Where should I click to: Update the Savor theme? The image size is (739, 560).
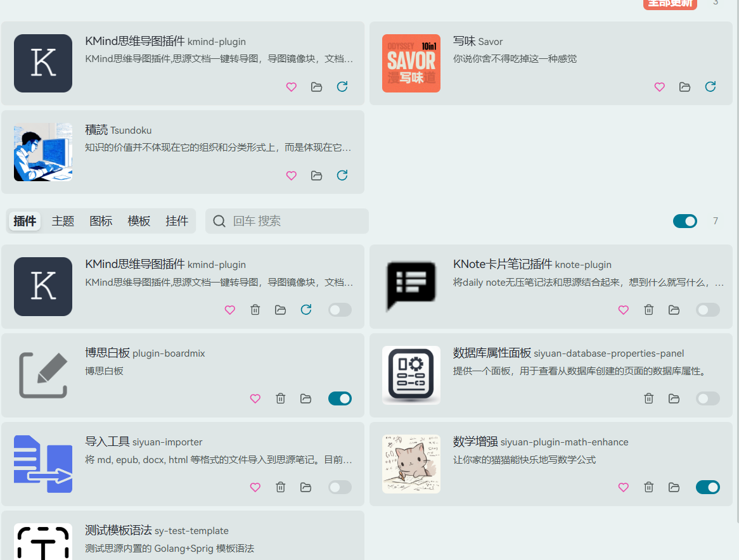click(x=710, y=87)
